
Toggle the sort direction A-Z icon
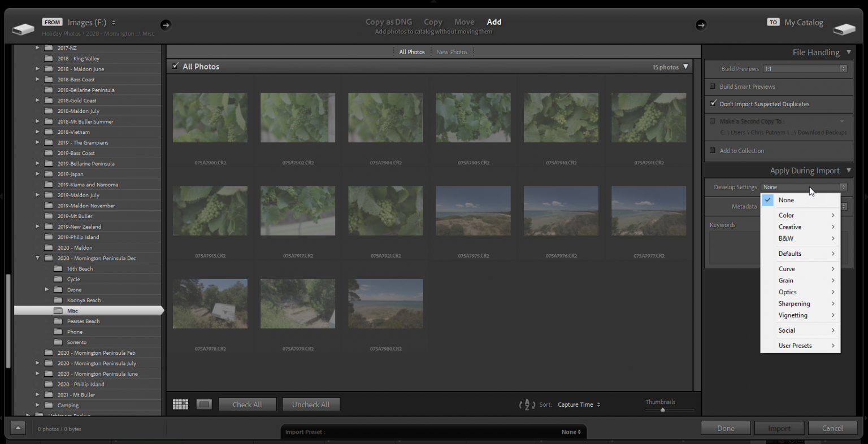pyautogui.click(x=527, y=404)
